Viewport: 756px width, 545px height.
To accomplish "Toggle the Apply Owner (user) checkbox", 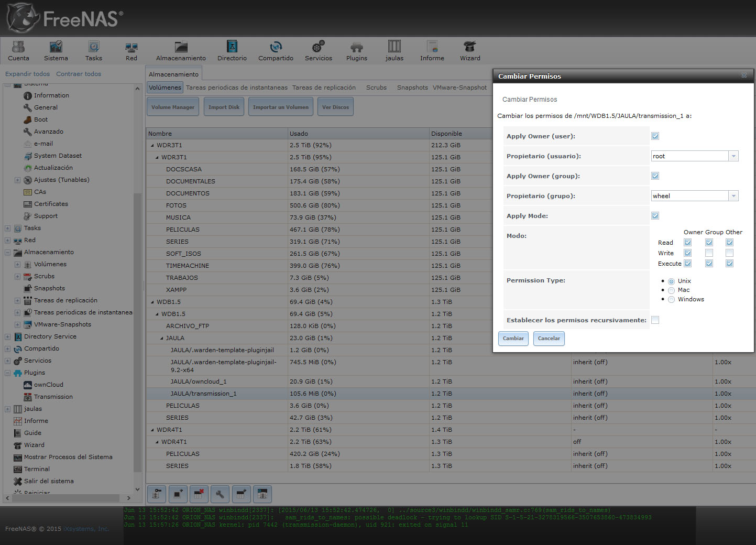I will 655,136.
